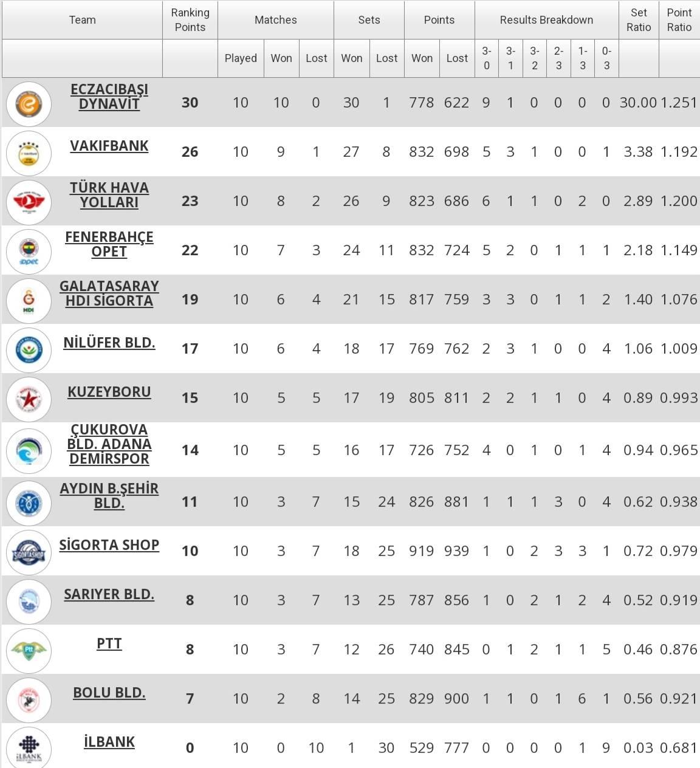
Task: Click the İlbank team logo
Action: pyautogui.click(x=29, y=748)
